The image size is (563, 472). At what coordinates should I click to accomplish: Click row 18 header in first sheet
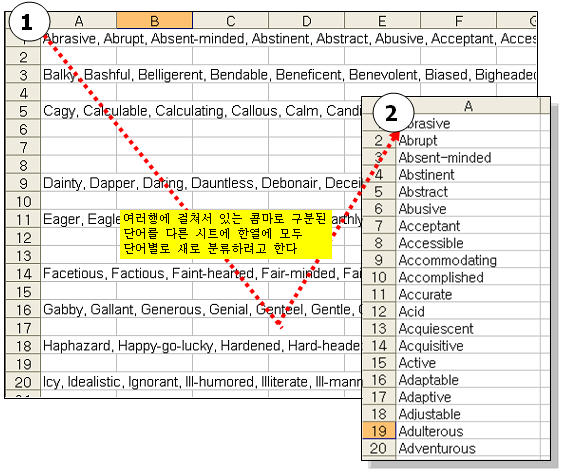pyautogui.click(x=23, y=346)
